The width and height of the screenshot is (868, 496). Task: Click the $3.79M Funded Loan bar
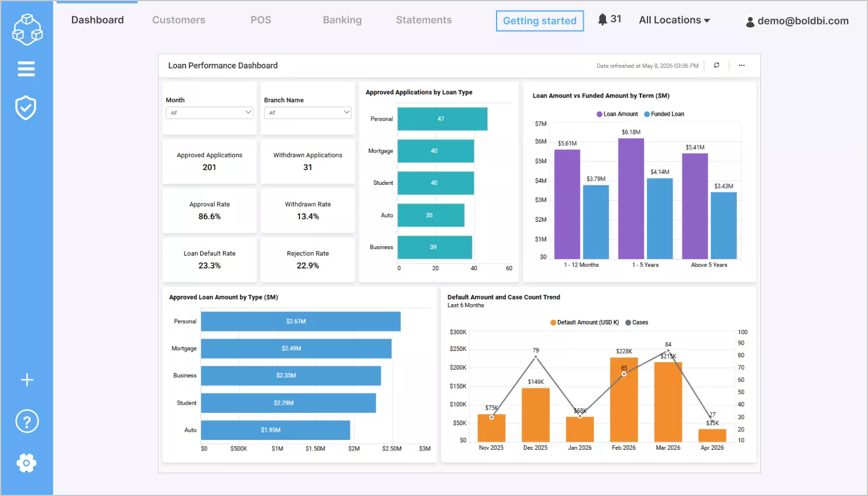click(x=596, y=222)
